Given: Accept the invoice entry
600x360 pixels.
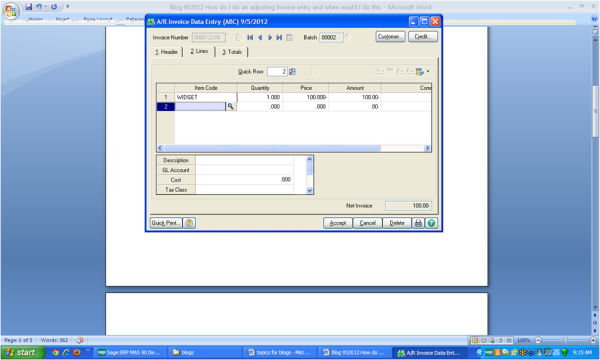Looking at the screenshot, I should coord(338,223).
